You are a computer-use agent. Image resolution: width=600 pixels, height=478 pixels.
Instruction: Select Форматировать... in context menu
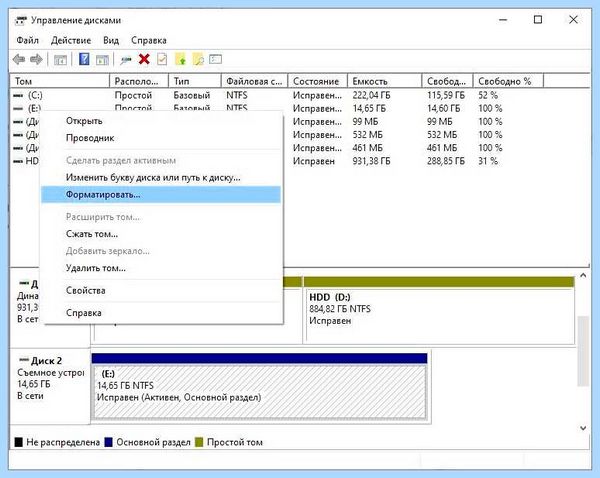tap(161, 194)
